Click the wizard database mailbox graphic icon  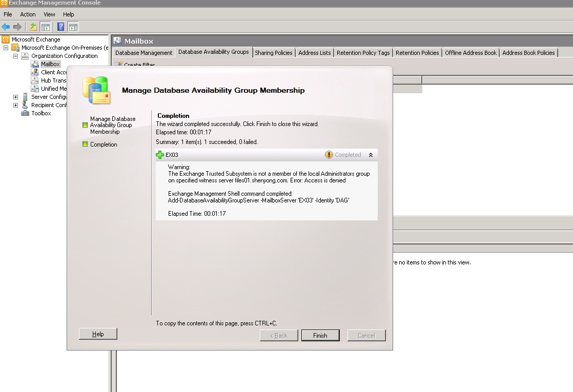tap(96, 90)
